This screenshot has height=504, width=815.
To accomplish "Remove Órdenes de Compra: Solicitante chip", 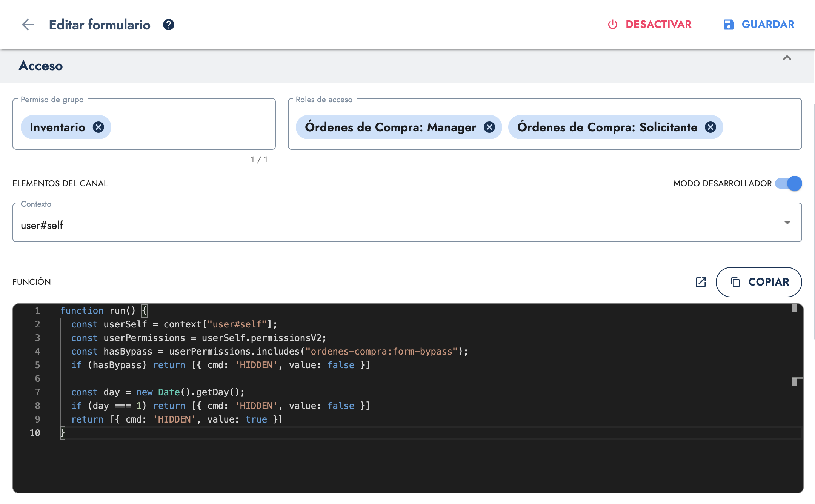I will pos(710,128).
